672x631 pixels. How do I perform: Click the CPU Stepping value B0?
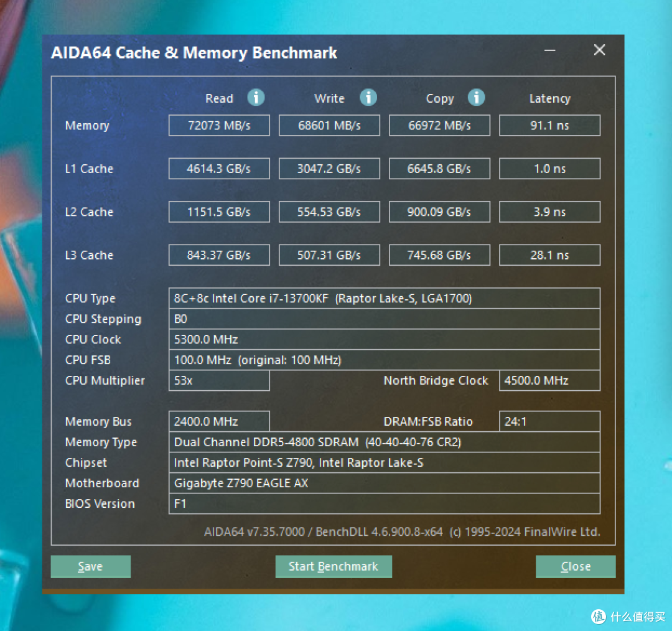point(385,319)
